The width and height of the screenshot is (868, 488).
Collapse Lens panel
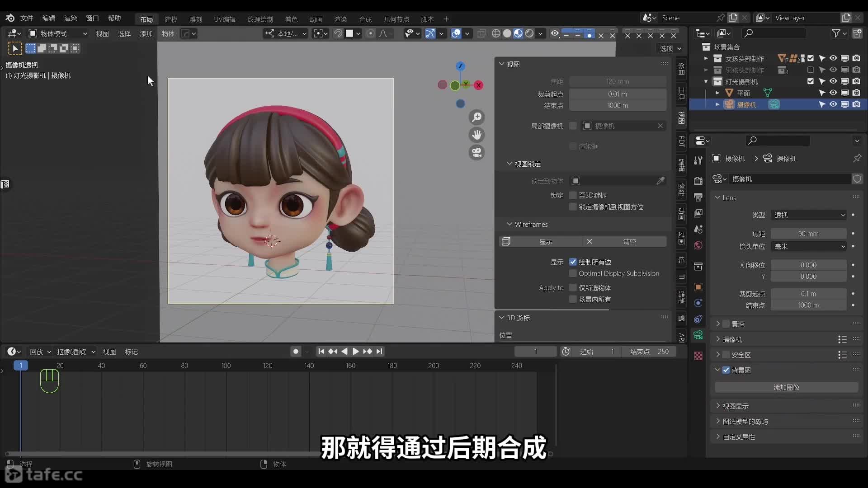717,197
